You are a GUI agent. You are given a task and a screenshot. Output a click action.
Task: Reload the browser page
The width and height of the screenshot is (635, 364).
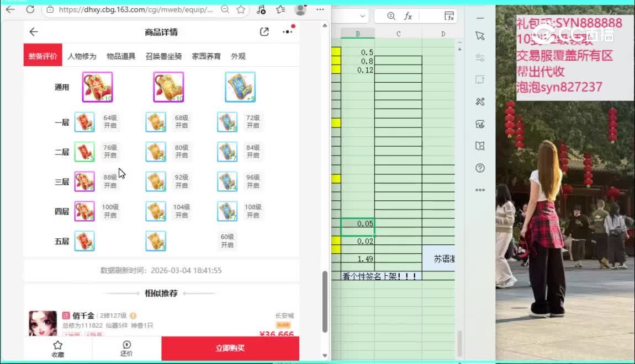[x=30, y=9]
